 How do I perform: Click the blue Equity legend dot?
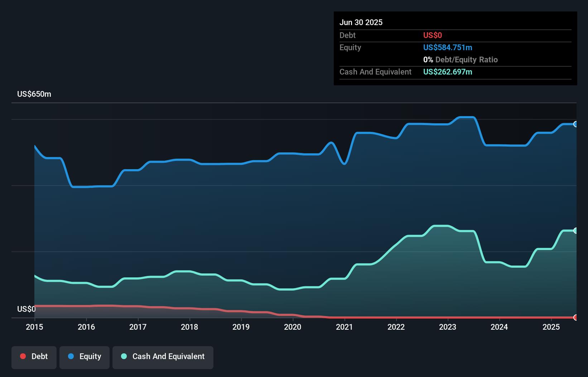[72, 356]
